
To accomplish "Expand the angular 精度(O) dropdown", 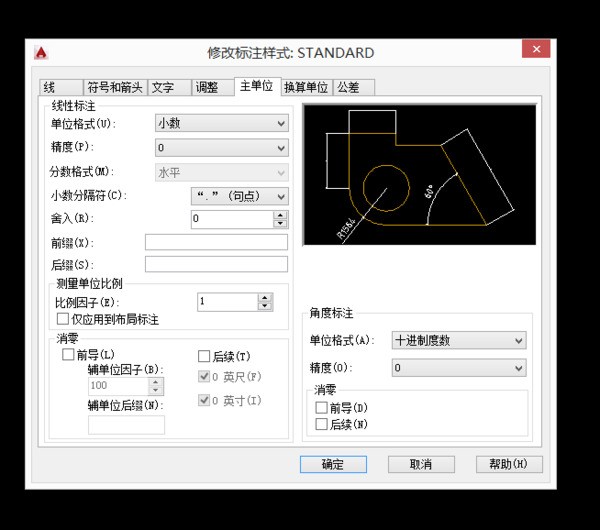I will point(459,368).
